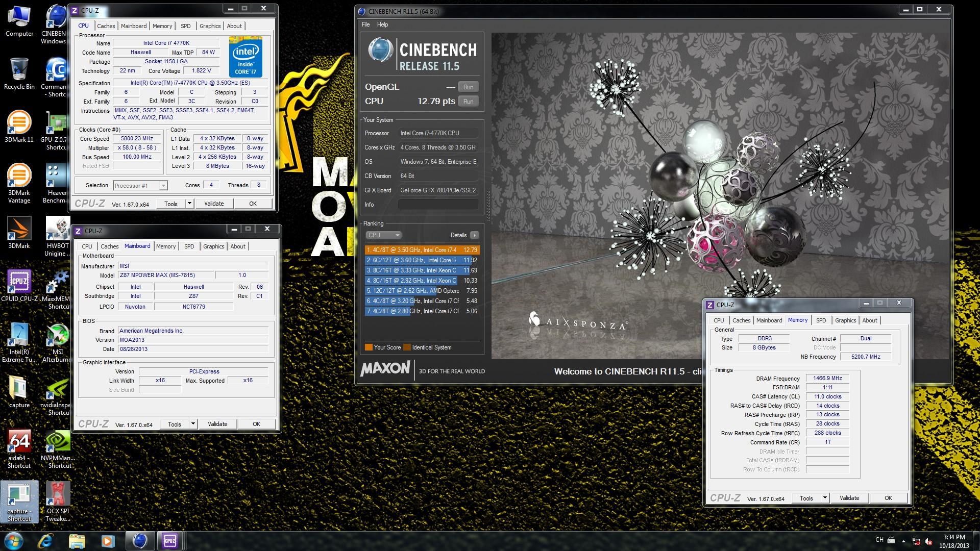Expand Tools arrow in CPU-Z Memory window

[825, 498]
